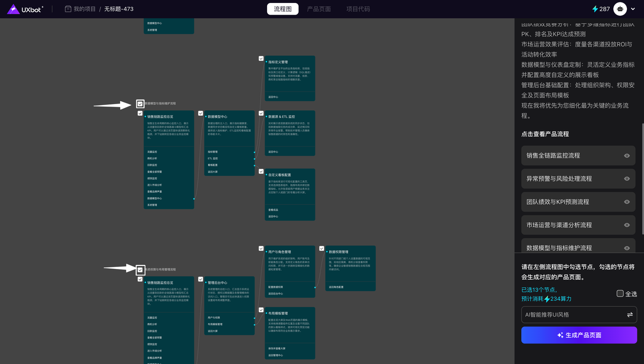This screenshot has width=644, height=364.
Task: Select the 自定义看板配置 flow node
Action: point(290,194)
